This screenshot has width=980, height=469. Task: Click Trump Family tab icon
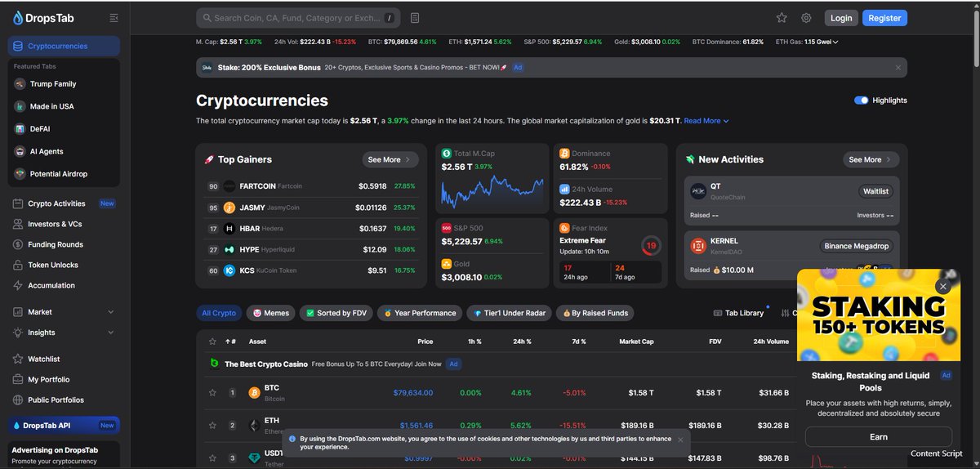pos(20,83)
